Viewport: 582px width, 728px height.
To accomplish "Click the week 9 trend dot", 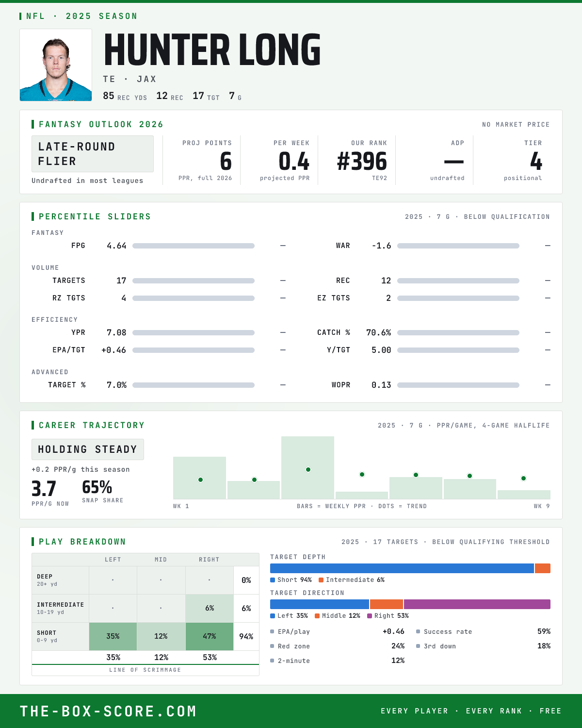I will pos(523,478).
